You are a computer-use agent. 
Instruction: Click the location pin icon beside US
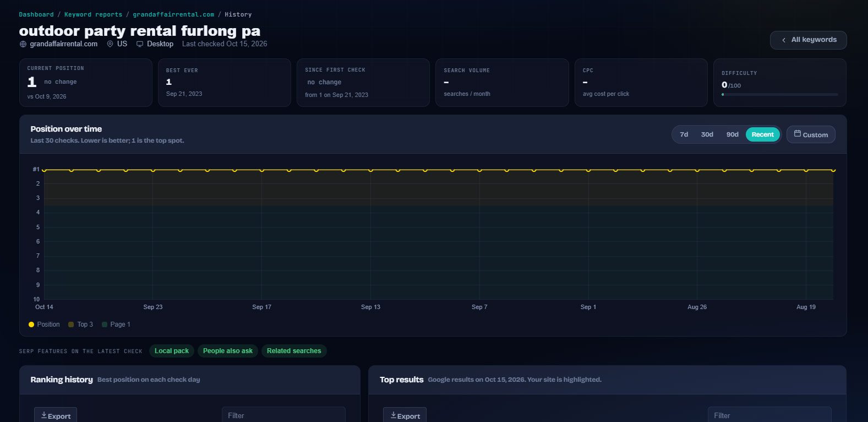(110, 44)
